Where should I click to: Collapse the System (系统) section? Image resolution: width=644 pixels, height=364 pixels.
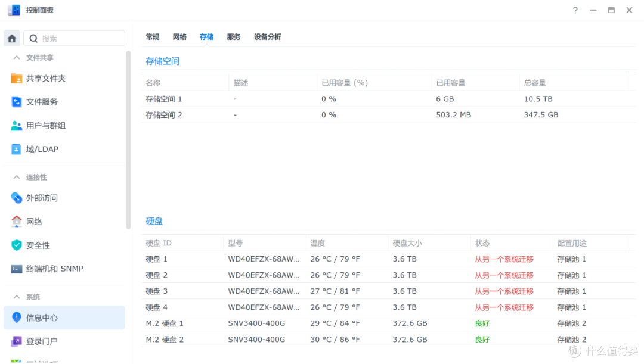17,297
